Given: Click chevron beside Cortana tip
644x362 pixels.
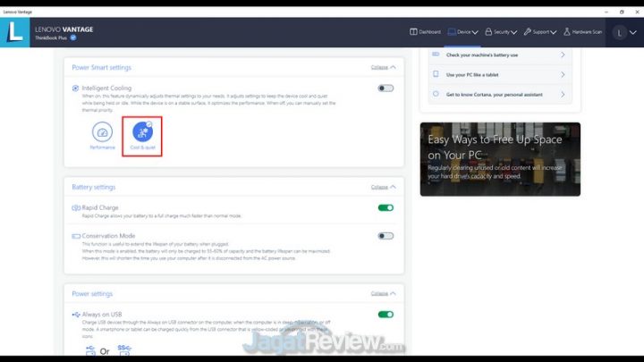Looking at the screenshot, I should pyautogui.click(x=563, y=95).
